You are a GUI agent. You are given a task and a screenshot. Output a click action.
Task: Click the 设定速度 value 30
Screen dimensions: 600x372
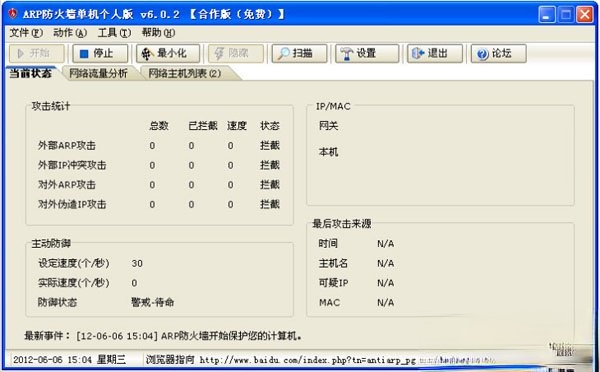(137, 263)
